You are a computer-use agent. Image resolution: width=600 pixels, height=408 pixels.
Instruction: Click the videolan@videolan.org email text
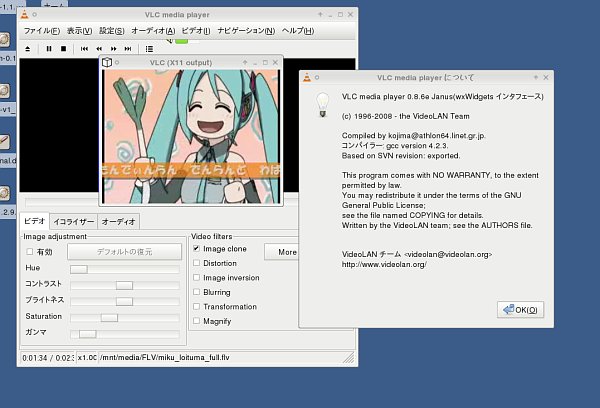(x=448, y=255)
